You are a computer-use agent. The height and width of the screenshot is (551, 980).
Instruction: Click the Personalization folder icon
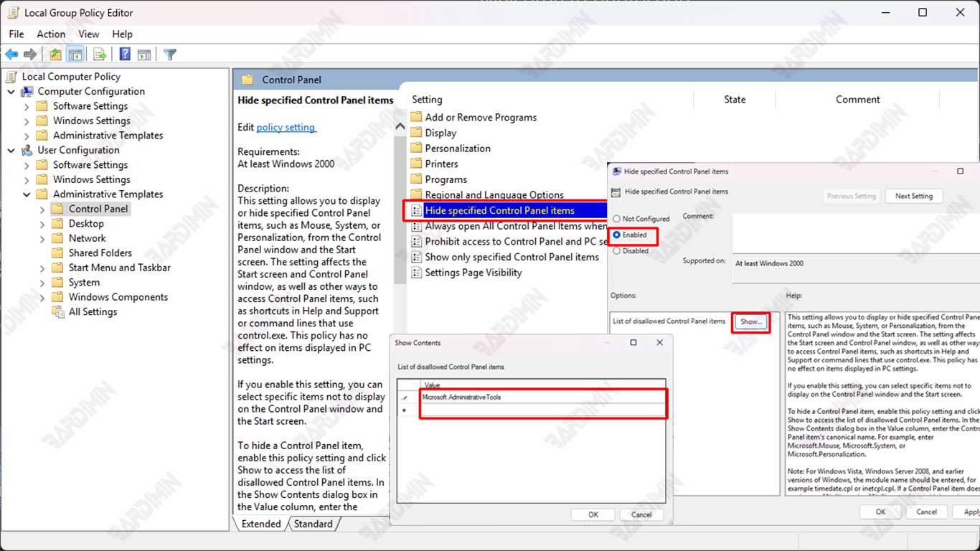tap(416, 149)
